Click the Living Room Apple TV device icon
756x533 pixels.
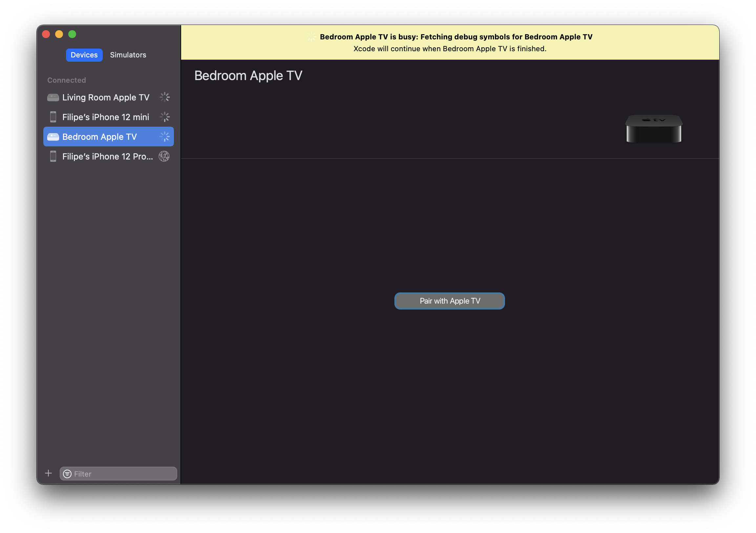(x=53, y=97)
